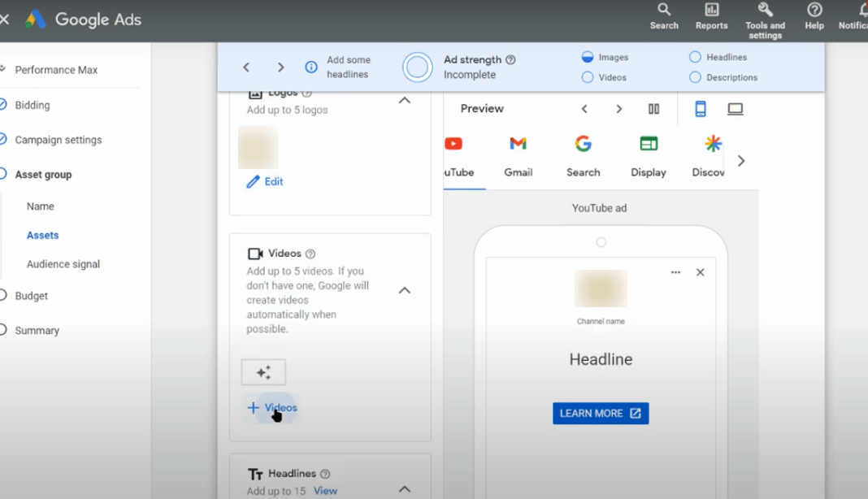The image size is (868, 499).
Task: Click Edit link under logos
Action: click(x=266, y=182)
